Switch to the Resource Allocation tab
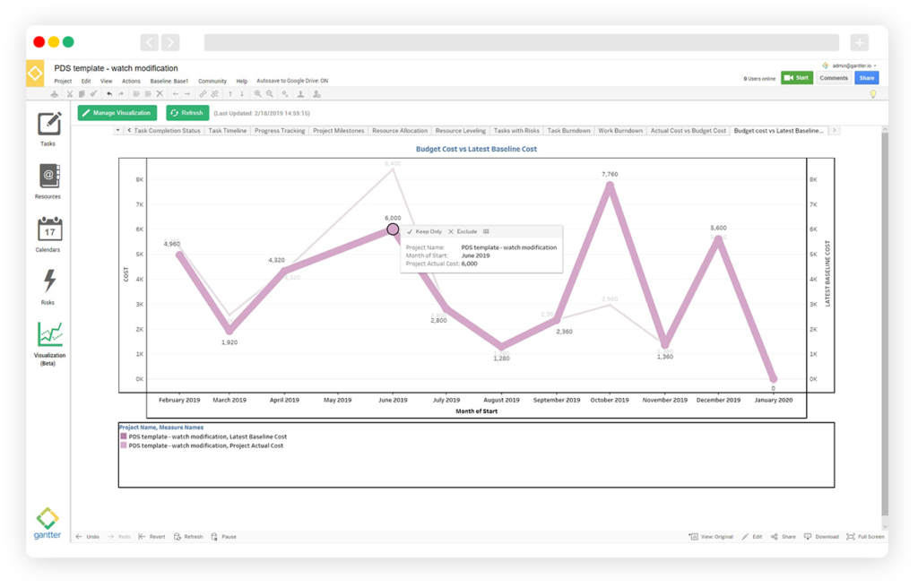 400,131
